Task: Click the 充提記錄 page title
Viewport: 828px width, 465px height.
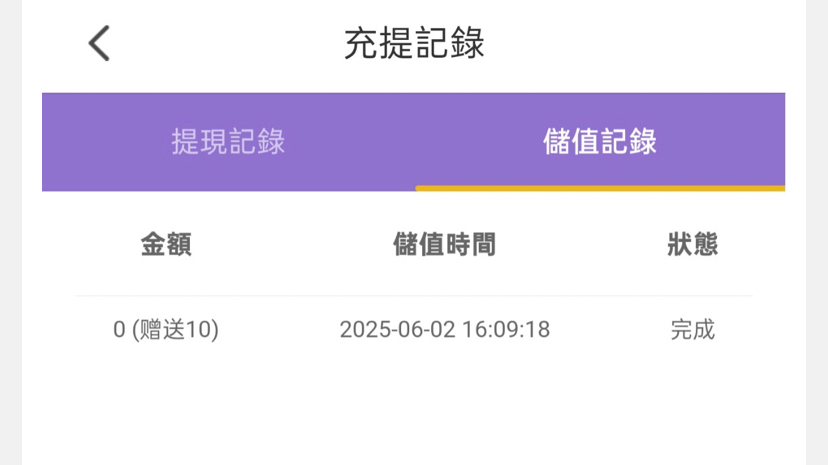Action: [x=414, y=44]
